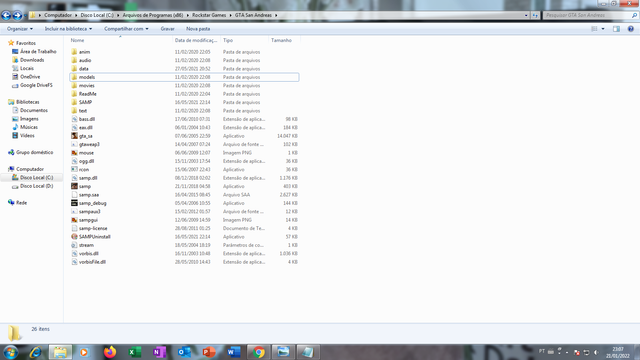Change view mode using the views icon
640x360 pixels.
click(594, 29)
